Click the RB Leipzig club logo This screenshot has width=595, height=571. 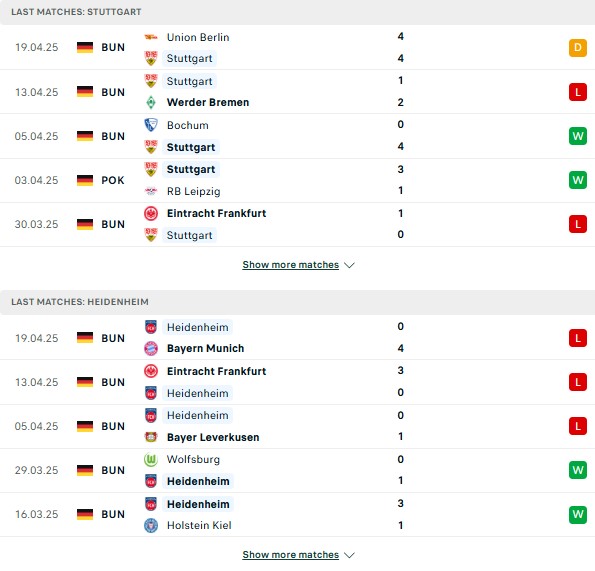tap(151, 191)
